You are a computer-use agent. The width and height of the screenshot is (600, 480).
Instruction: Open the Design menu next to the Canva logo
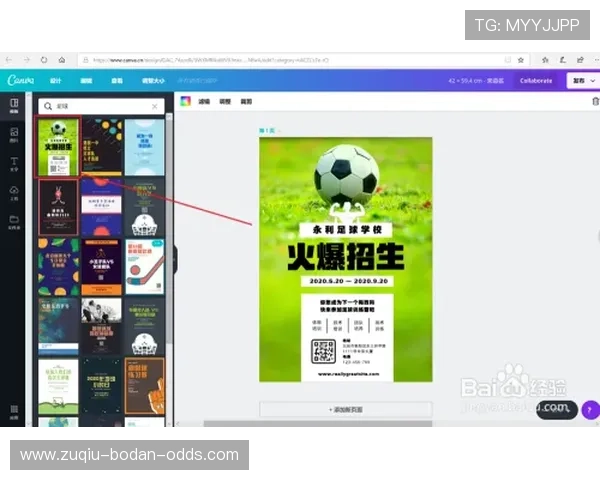coord(56,80)
